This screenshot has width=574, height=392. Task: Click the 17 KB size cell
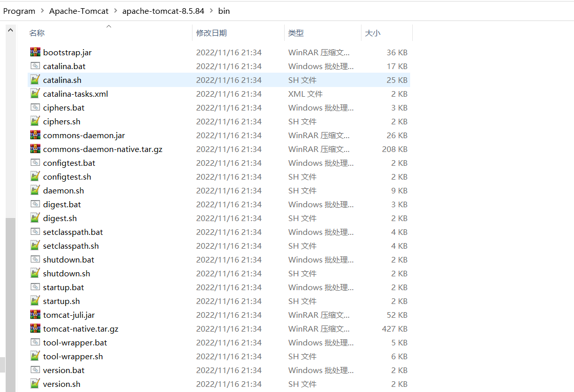tap(397, 66)
